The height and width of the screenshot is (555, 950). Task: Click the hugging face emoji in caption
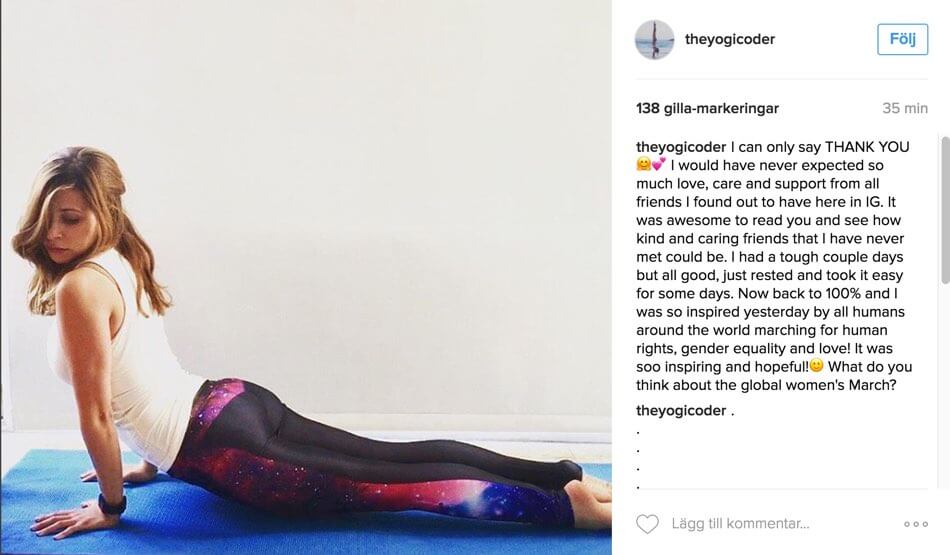pos(643,164)
